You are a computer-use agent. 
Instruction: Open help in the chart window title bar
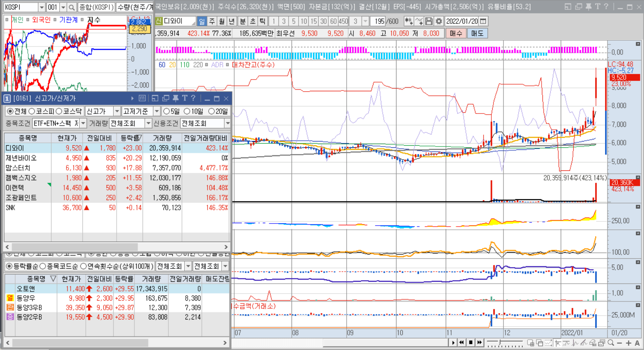[x=606, y=7]
